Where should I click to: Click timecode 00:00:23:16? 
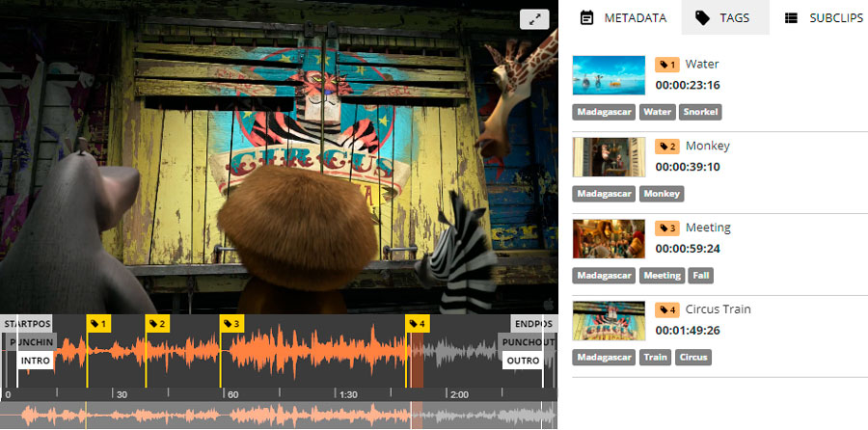pos(688,85)
